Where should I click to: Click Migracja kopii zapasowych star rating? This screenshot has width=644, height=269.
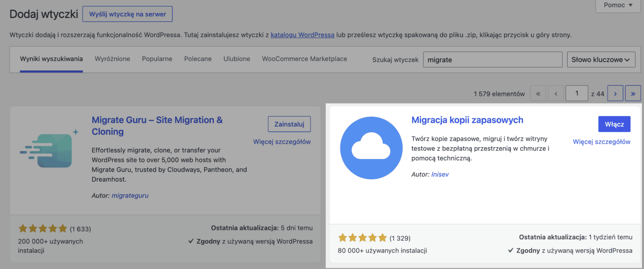(362, 238)
